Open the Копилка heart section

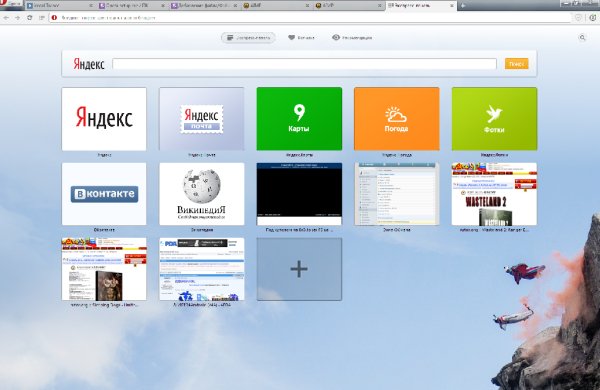point(301,38)
